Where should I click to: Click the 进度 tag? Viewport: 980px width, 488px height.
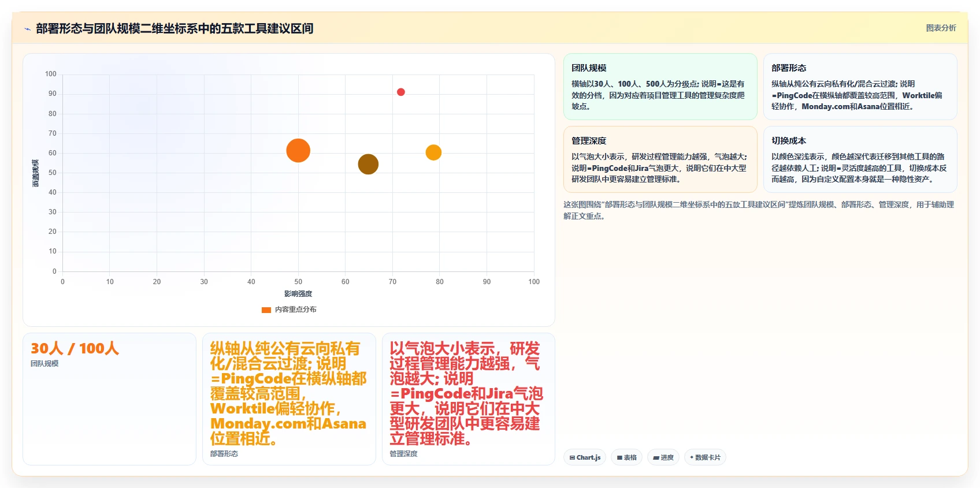pyautogui.click(x=663, y=457)
